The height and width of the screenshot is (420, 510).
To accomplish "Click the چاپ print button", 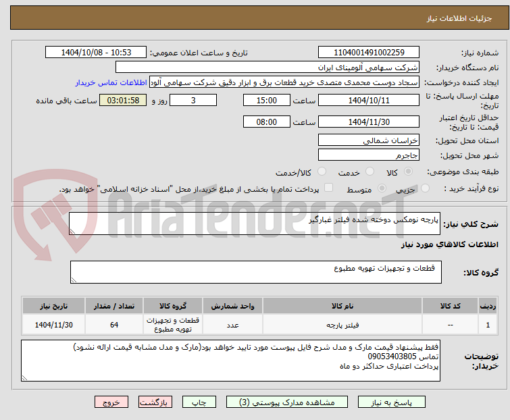I will [x=199, y=402].
